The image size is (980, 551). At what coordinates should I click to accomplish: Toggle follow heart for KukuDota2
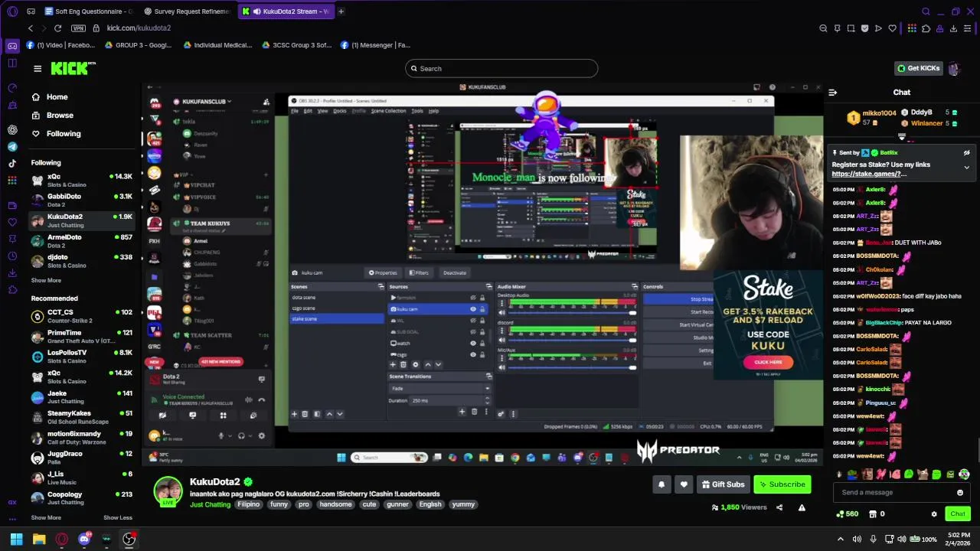click(684, 484)
